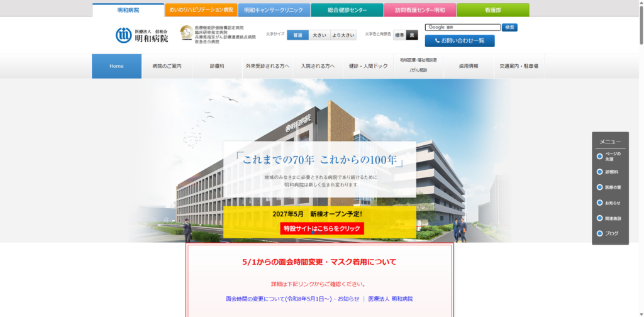Click circle icon beside 関連施設

599,218
